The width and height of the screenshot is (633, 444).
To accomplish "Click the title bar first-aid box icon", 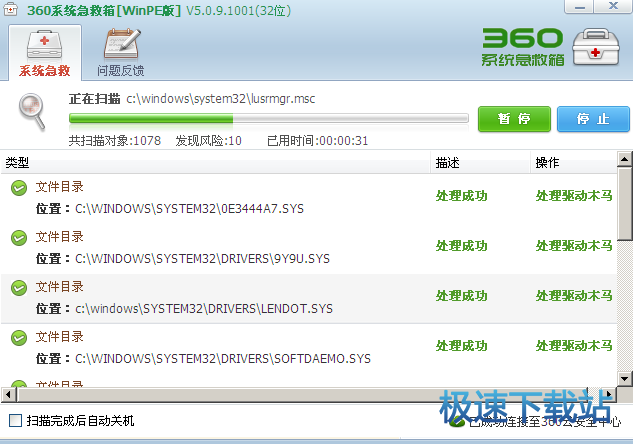I will (10, 9).
